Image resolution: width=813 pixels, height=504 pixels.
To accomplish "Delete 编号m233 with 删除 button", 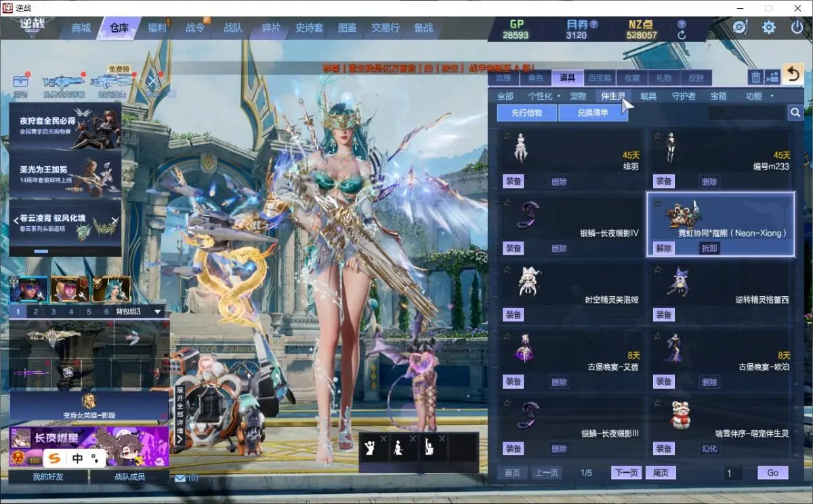I will pos(709,182).
